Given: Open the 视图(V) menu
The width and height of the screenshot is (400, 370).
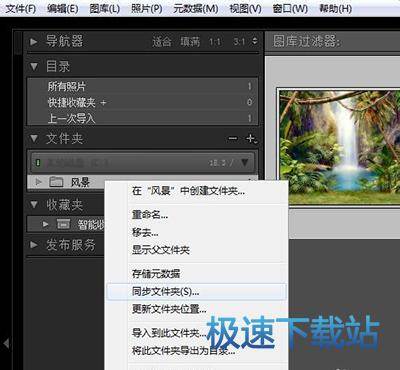Looking at the screenshot, I should tap(246, 8).
